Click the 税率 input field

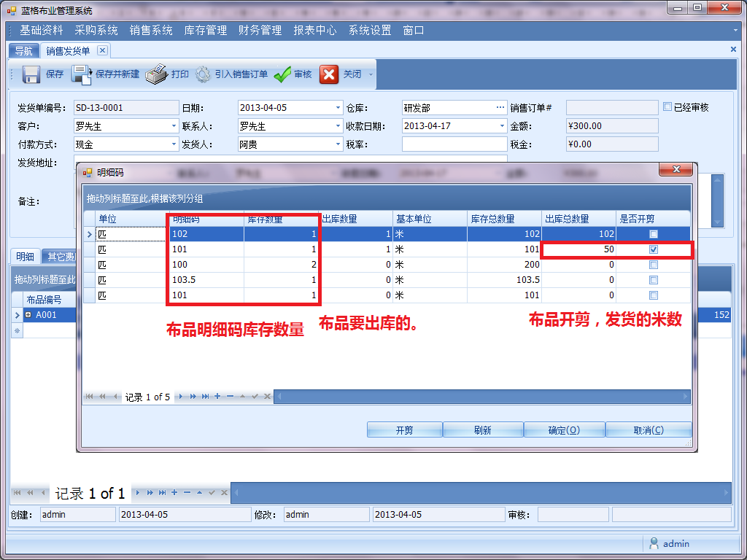pyautogui.click(x=454, y=144)
